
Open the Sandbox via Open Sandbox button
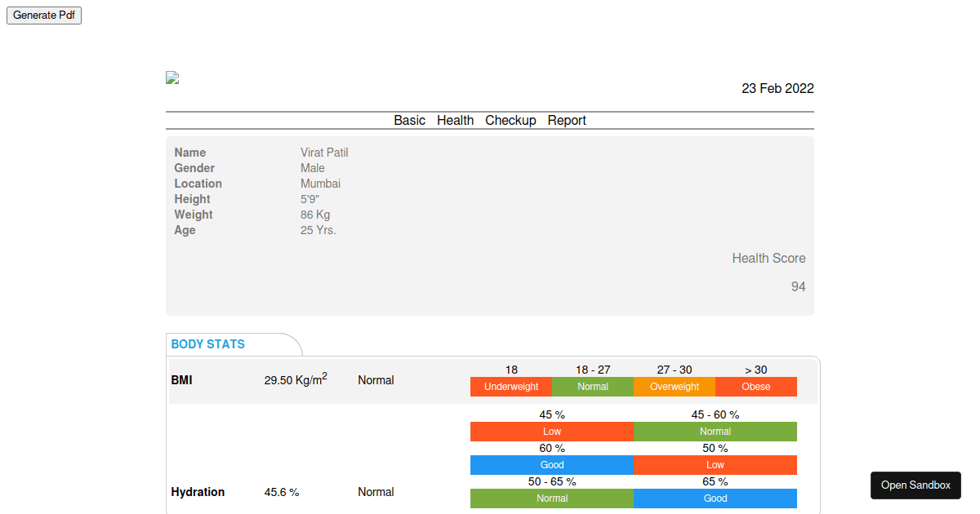click(x=915, y=485)
